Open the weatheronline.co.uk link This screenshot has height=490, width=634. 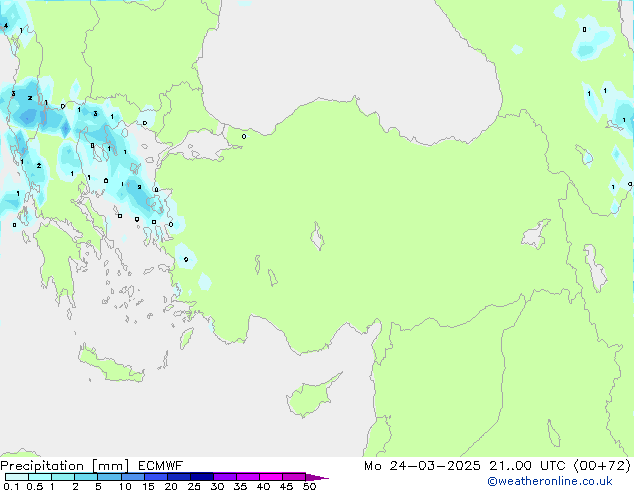click(x=550, y=481)
